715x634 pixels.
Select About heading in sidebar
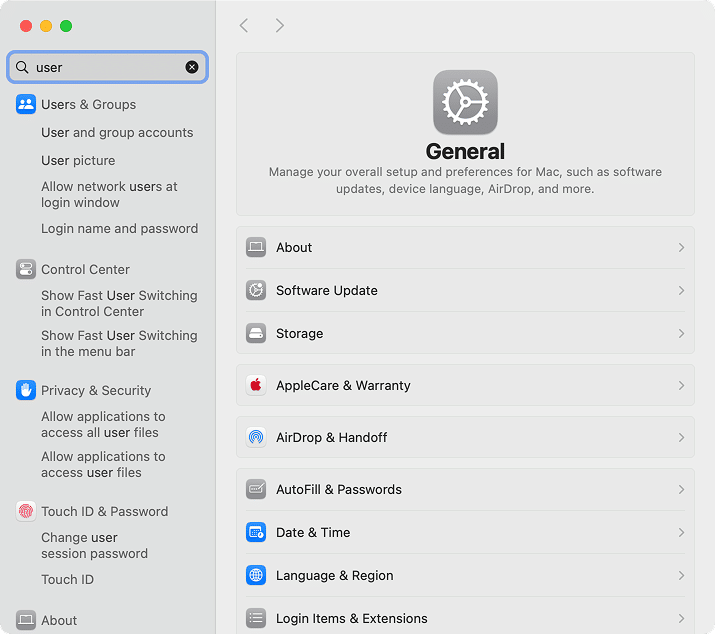59,620
